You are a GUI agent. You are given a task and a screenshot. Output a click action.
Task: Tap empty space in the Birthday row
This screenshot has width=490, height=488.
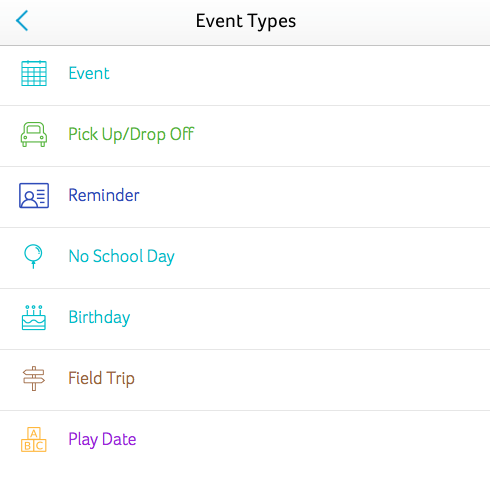tap(310, 319)
